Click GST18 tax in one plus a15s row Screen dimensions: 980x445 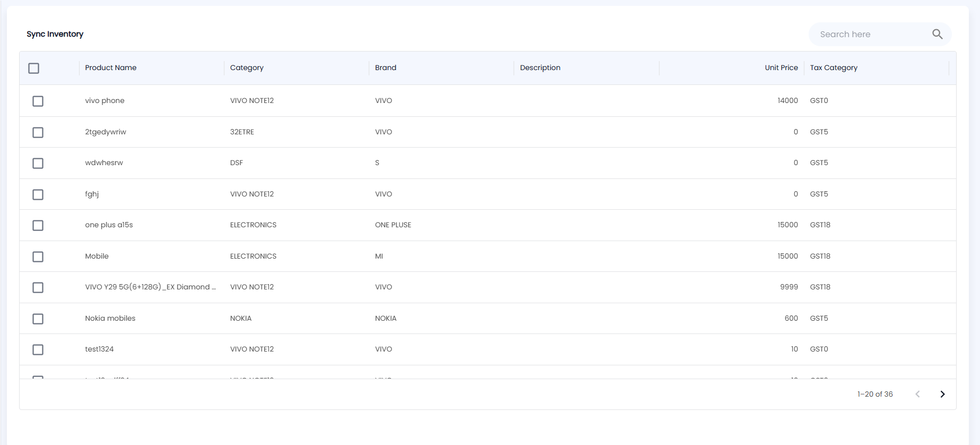tap(820, 225)
